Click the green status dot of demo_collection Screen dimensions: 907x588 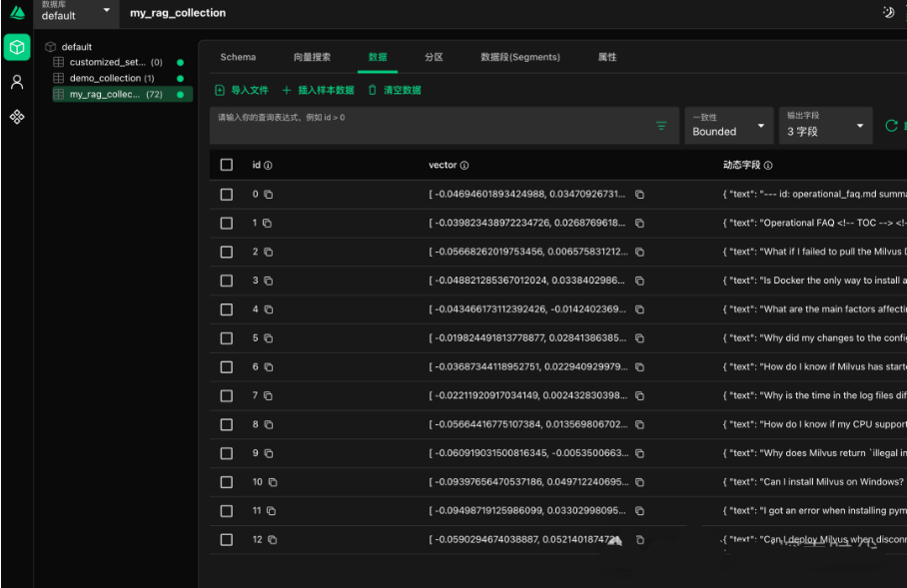point(181,79)
